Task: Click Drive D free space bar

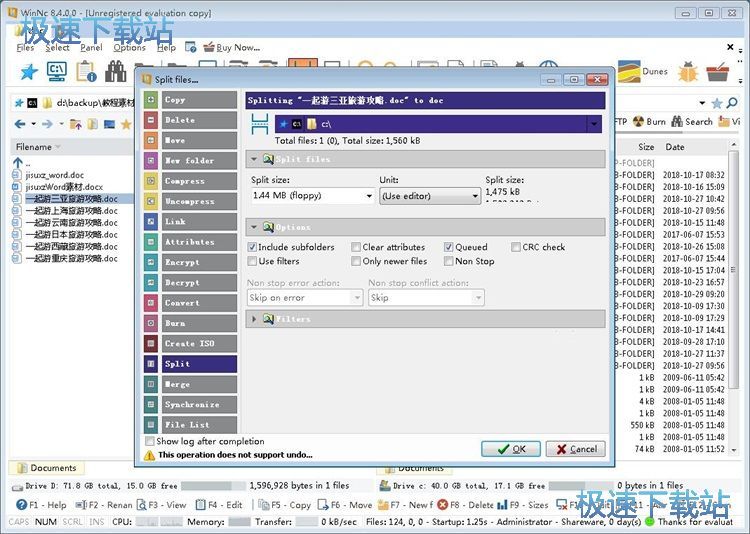Action: point(213,486)
